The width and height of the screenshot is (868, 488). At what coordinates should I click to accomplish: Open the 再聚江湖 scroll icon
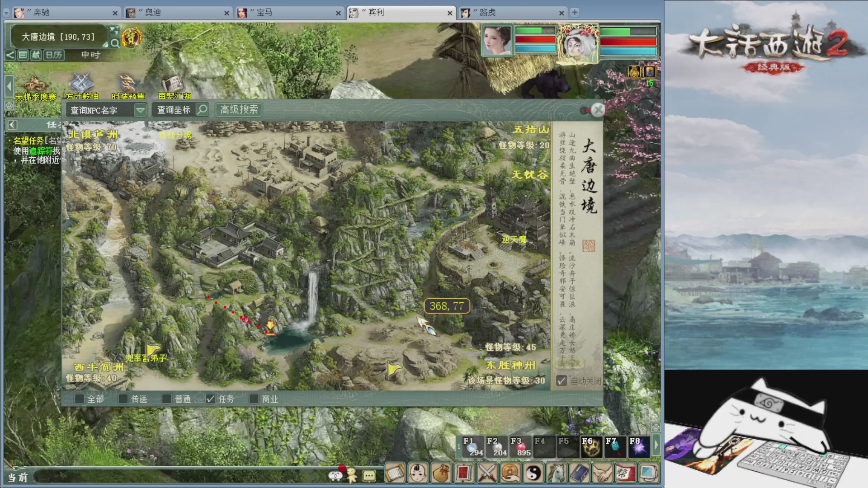174,87
